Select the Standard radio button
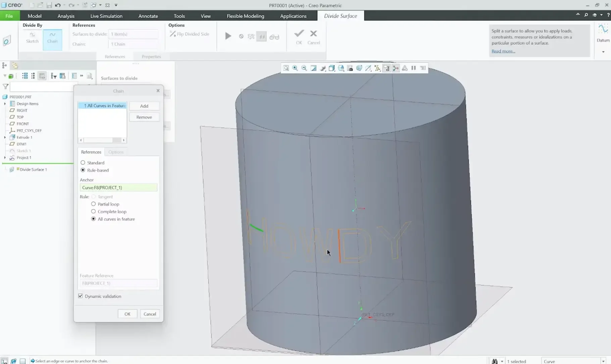Image resolution: width=611 pixels, height=364 pixels. 83,163
